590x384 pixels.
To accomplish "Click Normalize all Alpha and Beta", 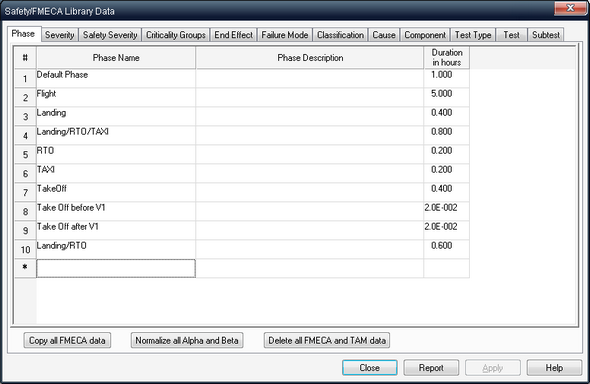I will point(187,340).
